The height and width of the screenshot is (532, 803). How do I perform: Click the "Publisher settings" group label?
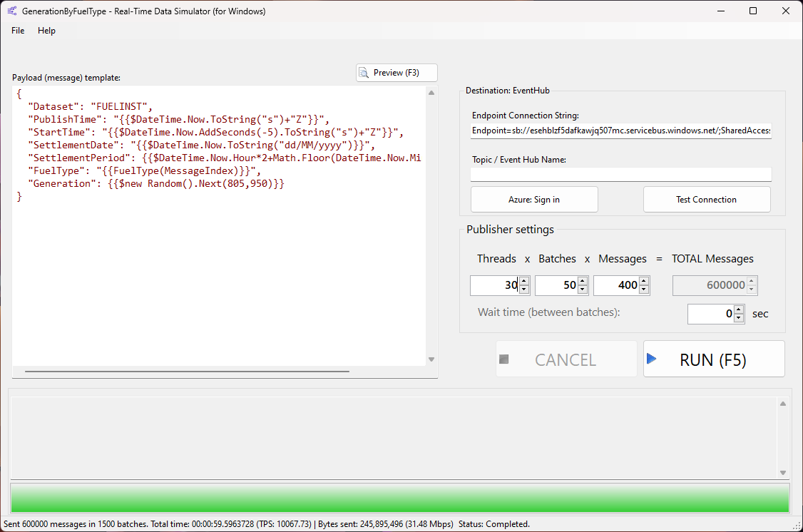point(510,230)
